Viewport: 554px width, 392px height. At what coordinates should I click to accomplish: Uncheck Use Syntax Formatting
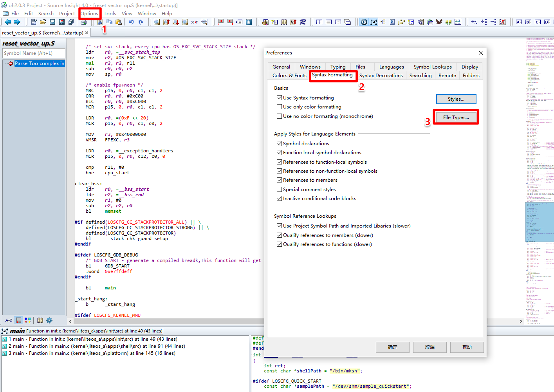click(x=279, y=98)
